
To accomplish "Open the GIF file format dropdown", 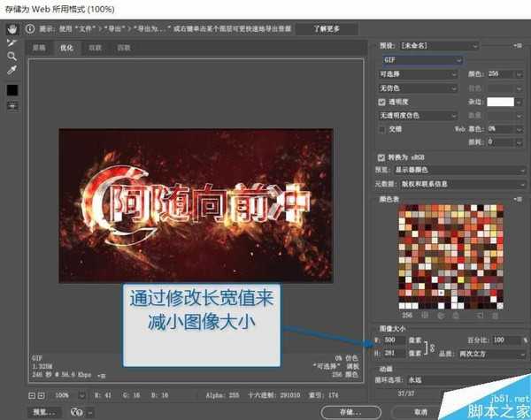I will tap(422, 60).
